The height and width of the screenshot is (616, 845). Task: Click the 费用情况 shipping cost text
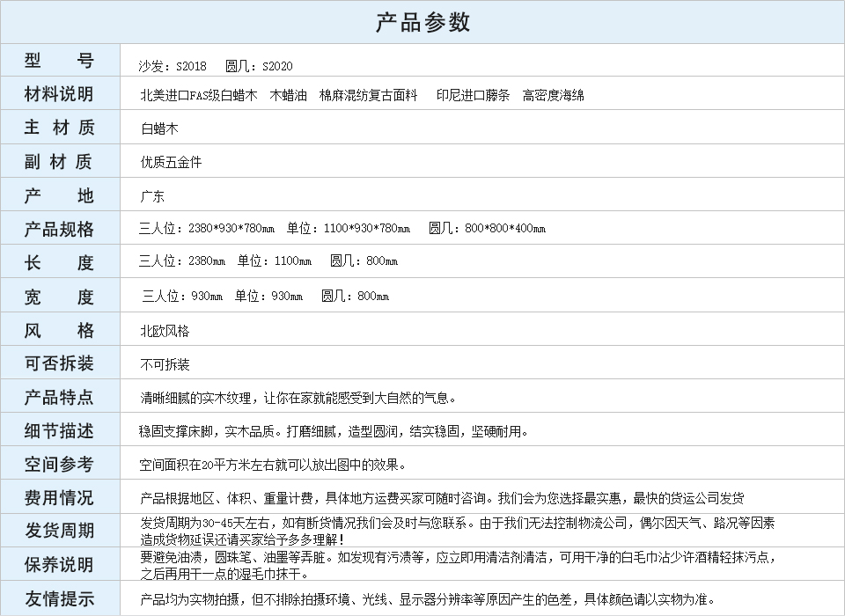pyautogui.click(x=442, y=498)
